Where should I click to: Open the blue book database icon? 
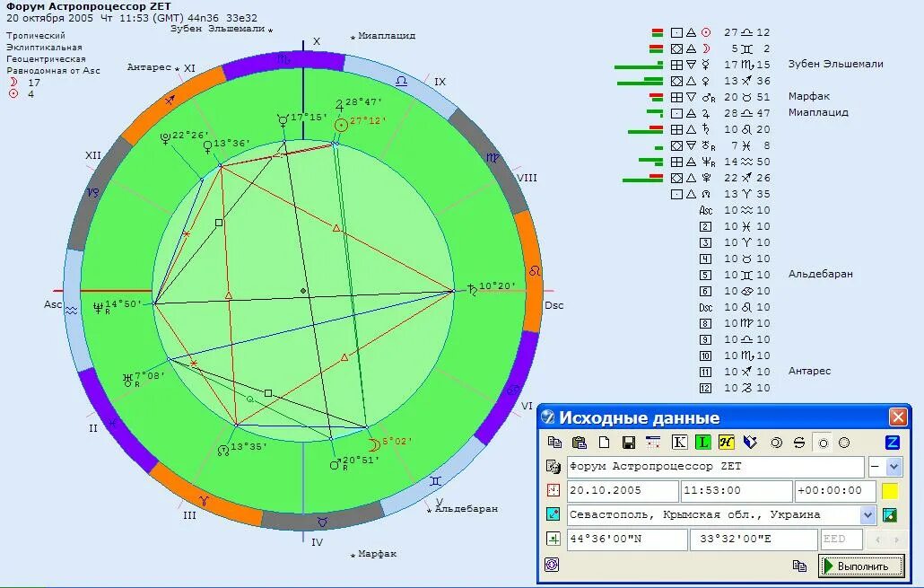pos(750,443)
